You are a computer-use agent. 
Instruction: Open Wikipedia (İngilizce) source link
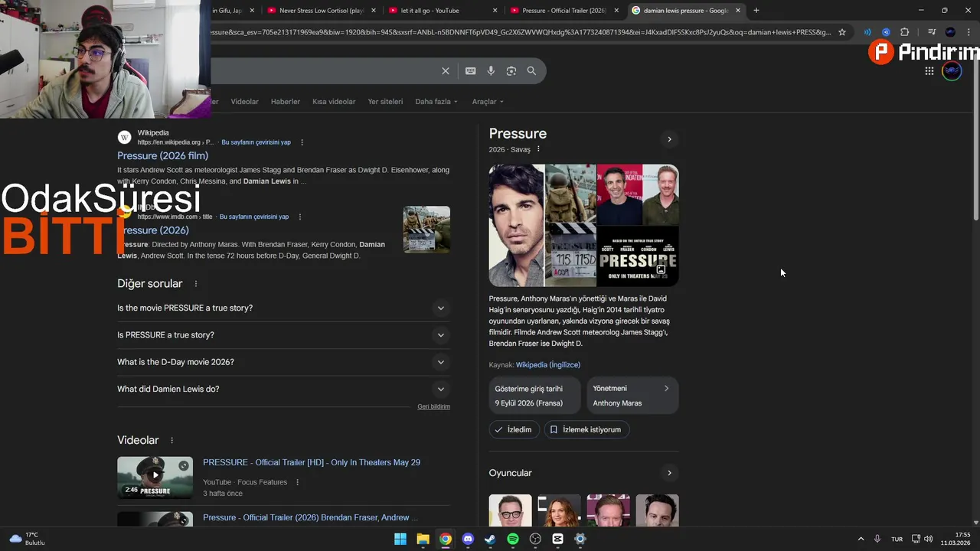pos(548,365)
